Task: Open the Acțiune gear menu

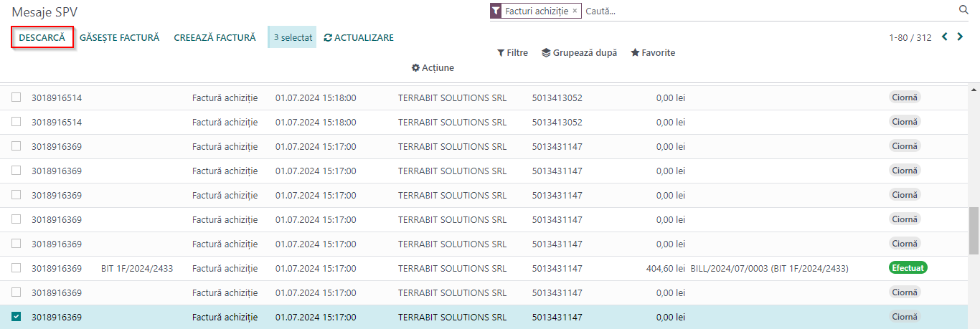Action: pos(433,67)
